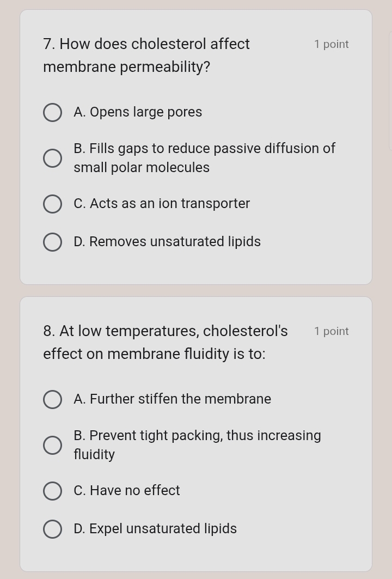
Task: Choose radio circle beside 'Fills gaps to reduce' option
Action: [x=53, y=159]
